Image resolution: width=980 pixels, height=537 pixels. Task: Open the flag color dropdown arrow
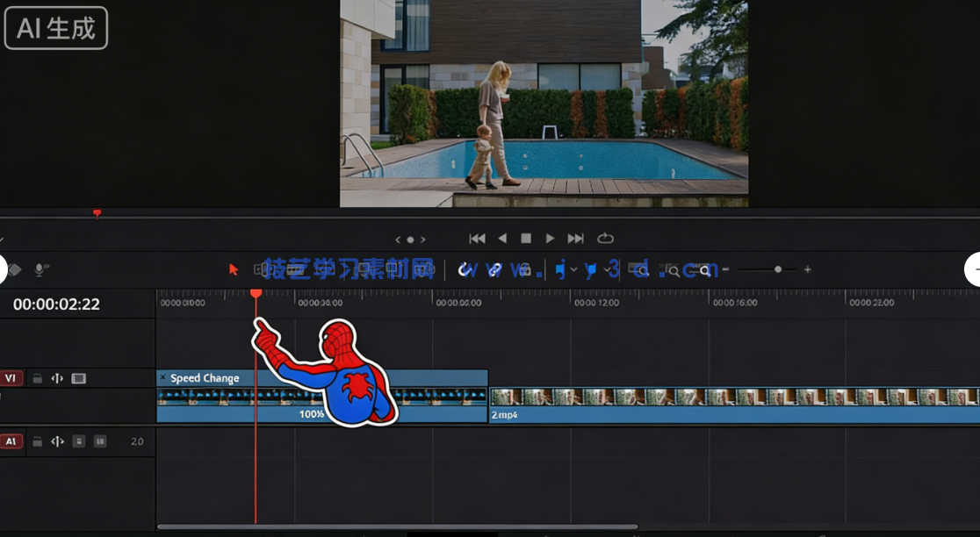point(575,269)
